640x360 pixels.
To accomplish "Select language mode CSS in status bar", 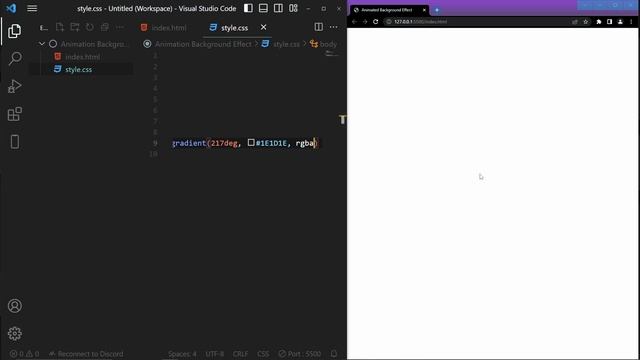I will 263,354.
